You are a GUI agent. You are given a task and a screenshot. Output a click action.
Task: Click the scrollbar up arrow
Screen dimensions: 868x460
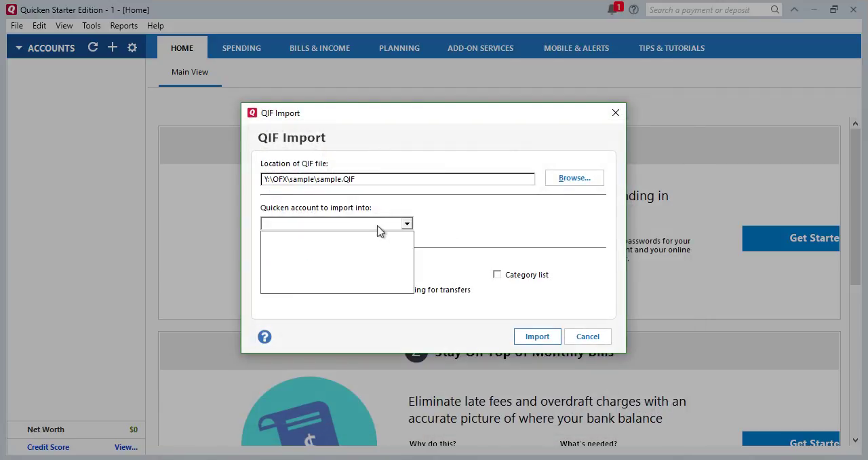tap(855, 123)
